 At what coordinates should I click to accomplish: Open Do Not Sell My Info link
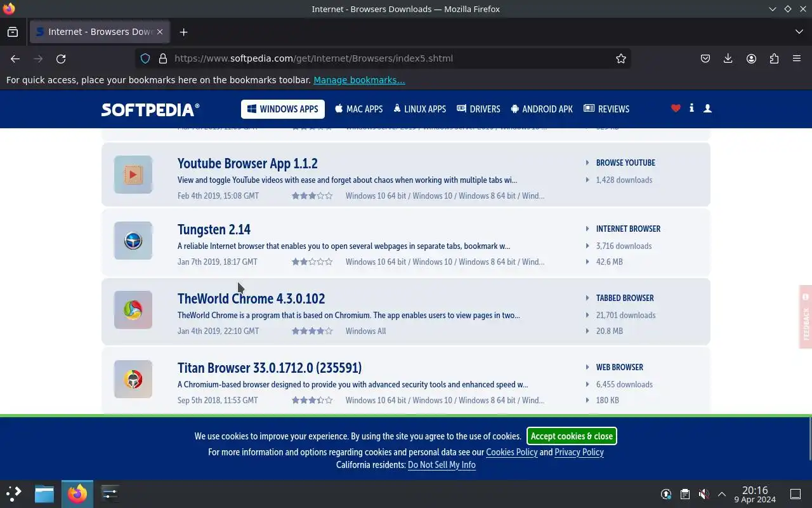tap(442, 465)
